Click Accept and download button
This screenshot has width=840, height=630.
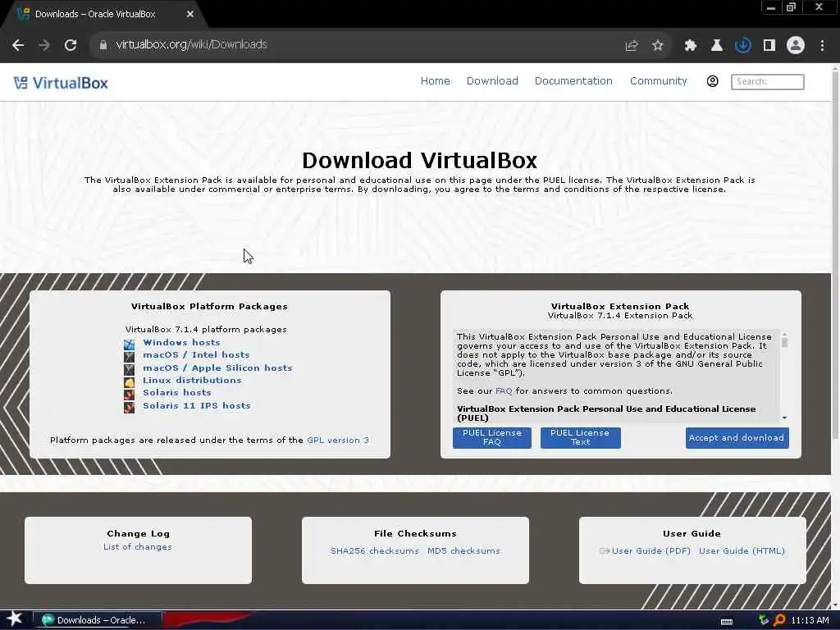coord(737,438)
